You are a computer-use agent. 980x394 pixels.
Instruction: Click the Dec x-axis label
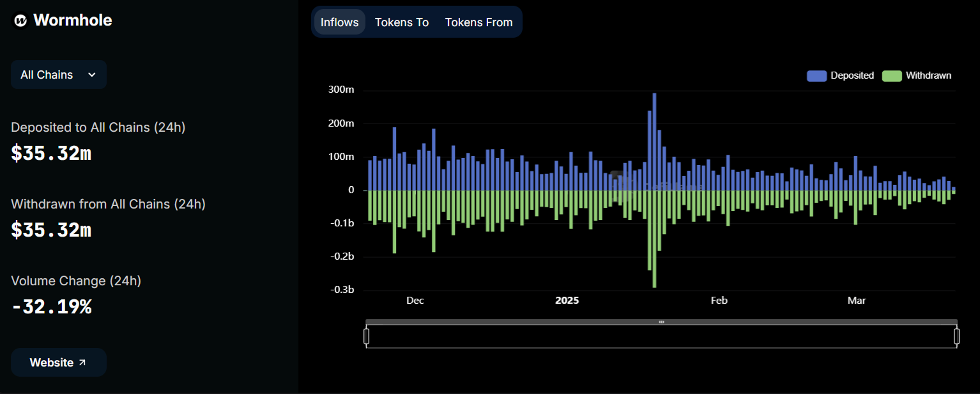click(415, 301)
